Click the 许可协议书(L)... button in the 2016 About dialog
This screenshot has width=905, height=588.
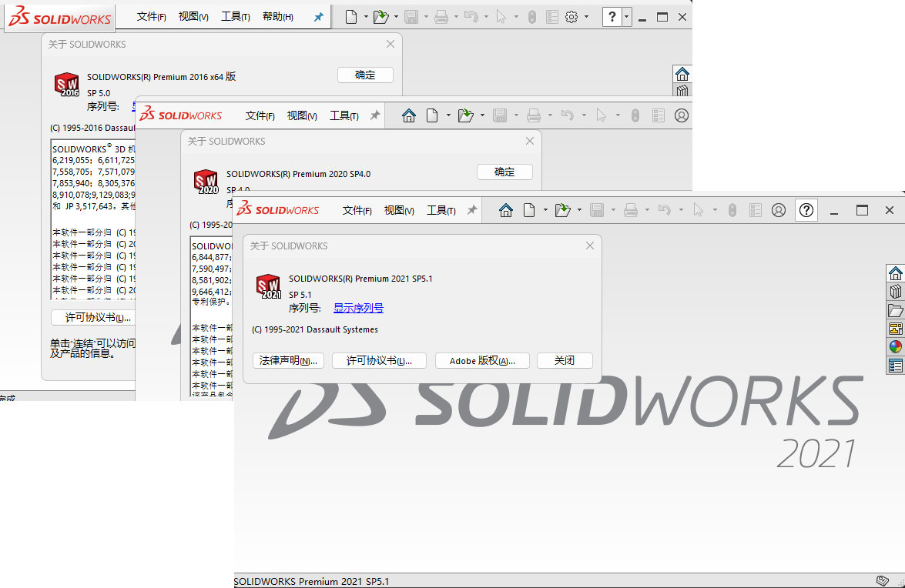[x=93, y=317]
